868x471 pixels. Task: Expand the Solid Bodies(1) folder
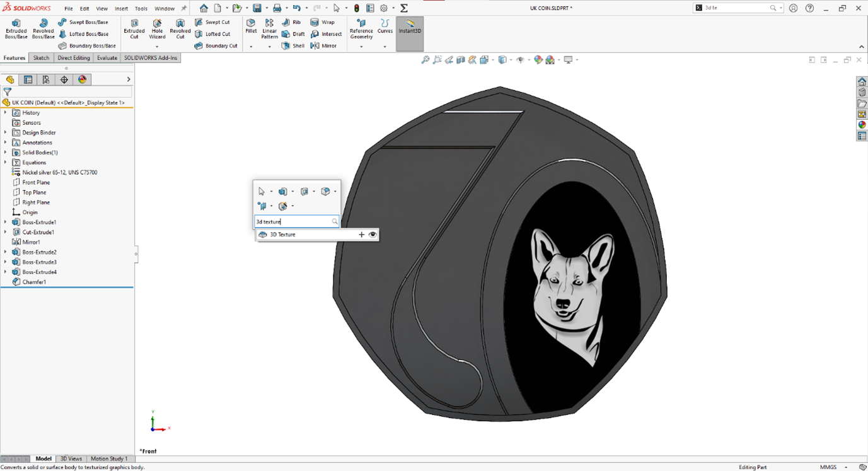6,153
